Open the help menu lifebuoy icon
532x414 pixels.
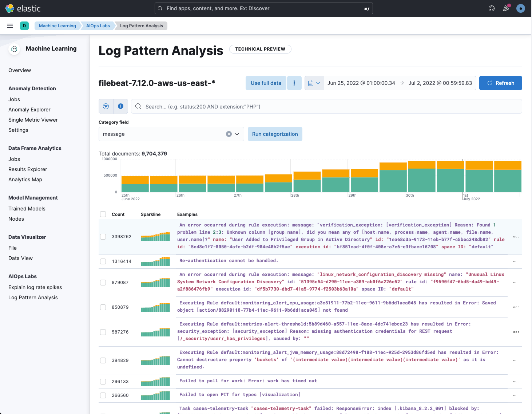pos(492,8)
